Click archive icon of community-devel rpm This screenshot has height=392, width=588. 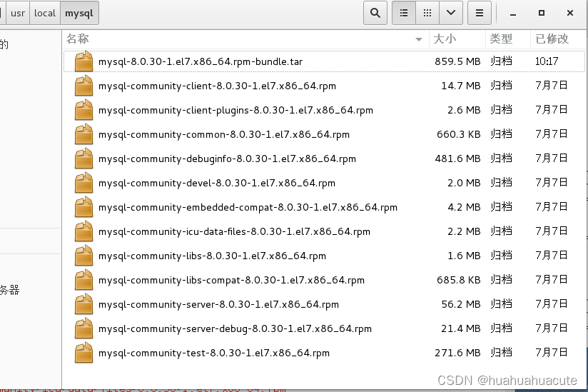point(83,183)
